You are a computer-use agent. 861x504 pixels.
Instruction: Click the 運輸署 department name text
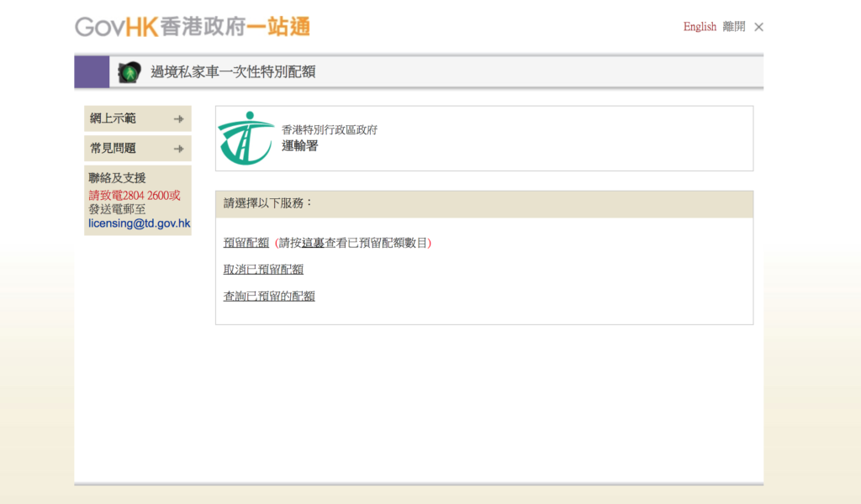pyautogui.click(x=299, y=145)
